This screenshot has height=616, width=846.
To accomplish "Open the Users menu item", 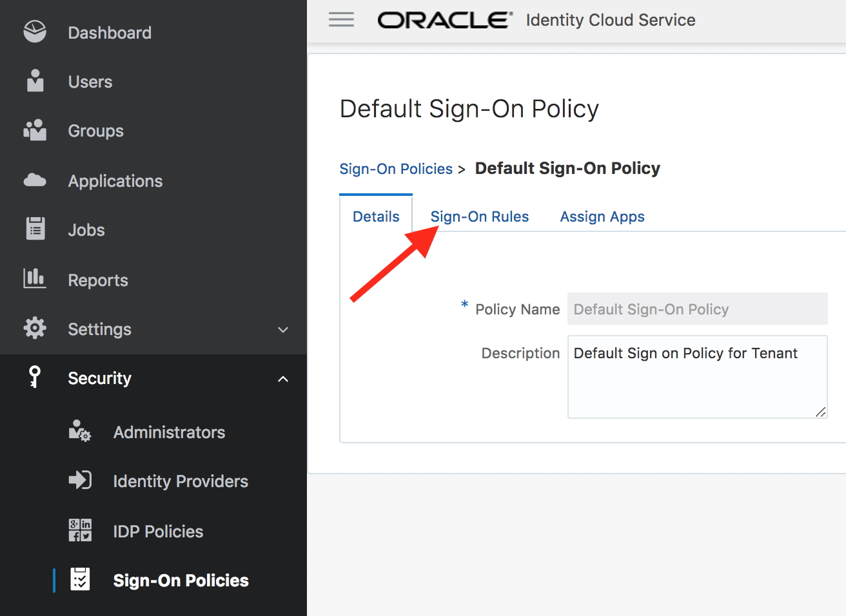I will (90, 82).
